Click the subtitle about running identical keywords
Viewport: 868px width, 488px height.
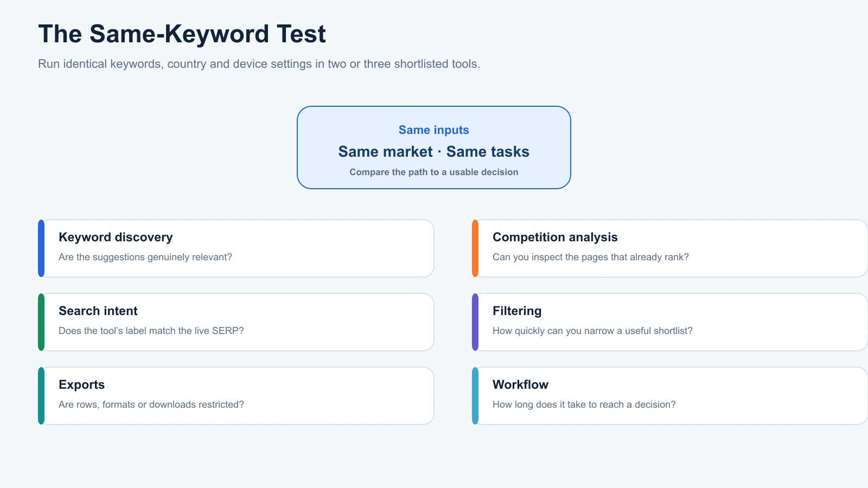pyautogui.click(x=259, y=64)
